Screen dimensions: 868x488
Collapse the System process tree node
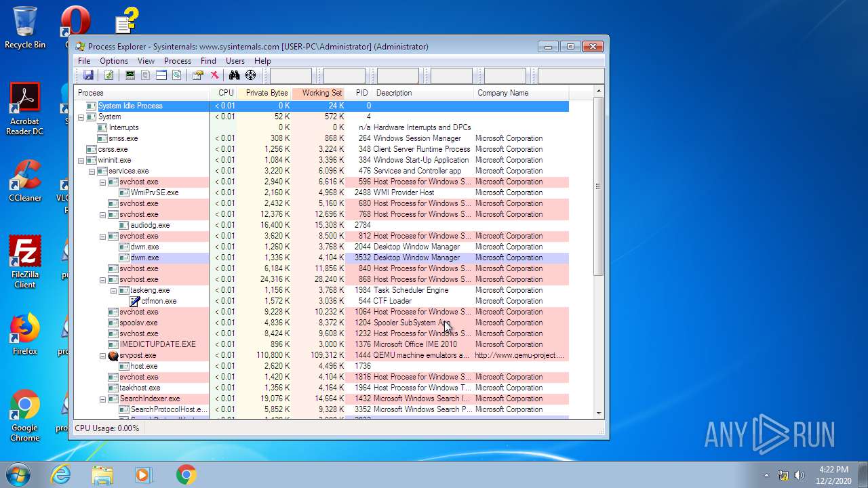tap(81, 117)
